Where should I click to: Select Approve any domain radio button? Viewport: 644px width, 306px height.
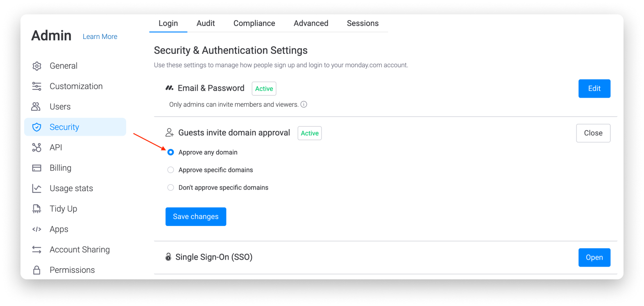tap(171, 152)
